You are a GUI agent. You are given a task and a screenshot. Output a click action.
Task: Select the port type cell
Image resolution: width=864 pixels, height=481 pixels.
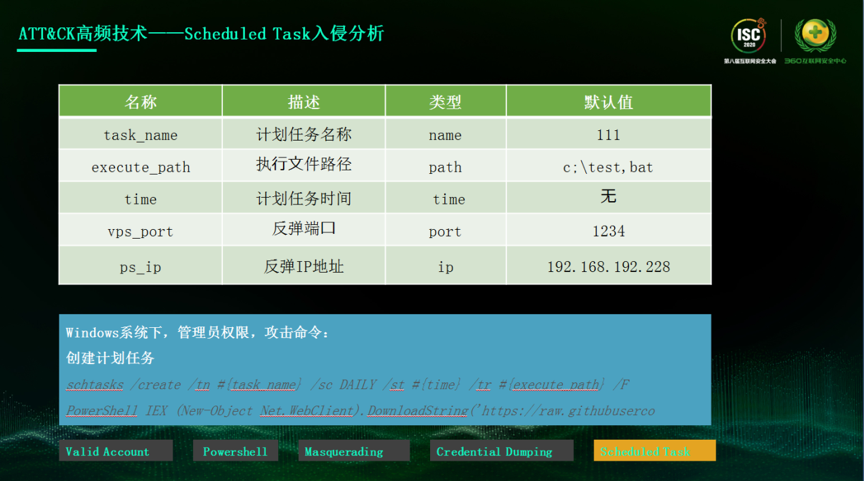445,230
